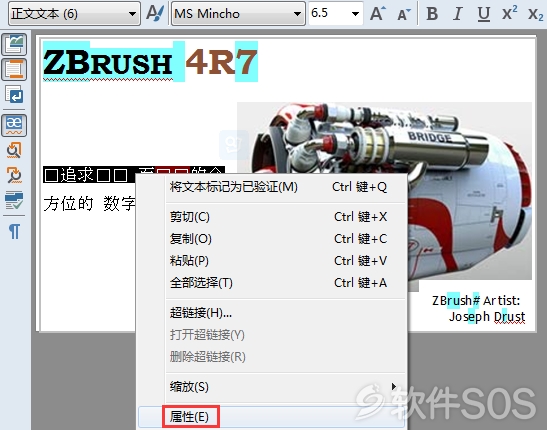Click the style editor brush icon
This screenshot has width=547, height=430.
tap(155, 13)
